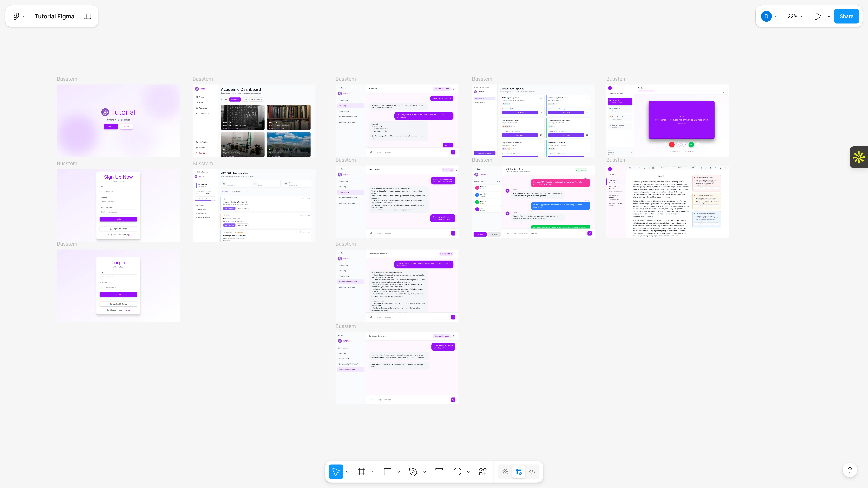Click the Tutorial Figma file name

[55, 16]
